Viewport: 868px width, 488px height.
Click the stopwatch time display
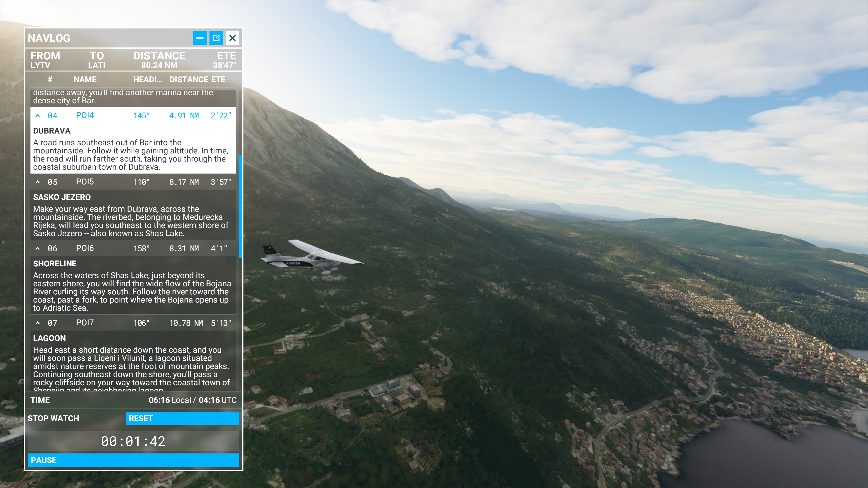tap(133, 441)
